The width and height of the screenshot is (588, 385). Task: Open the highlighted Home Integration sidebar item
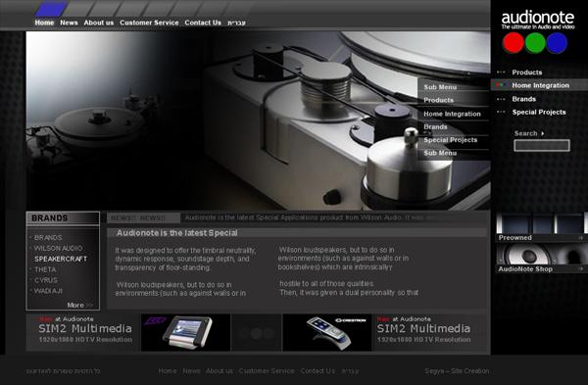pyautogui.click(x=539, y=85)
